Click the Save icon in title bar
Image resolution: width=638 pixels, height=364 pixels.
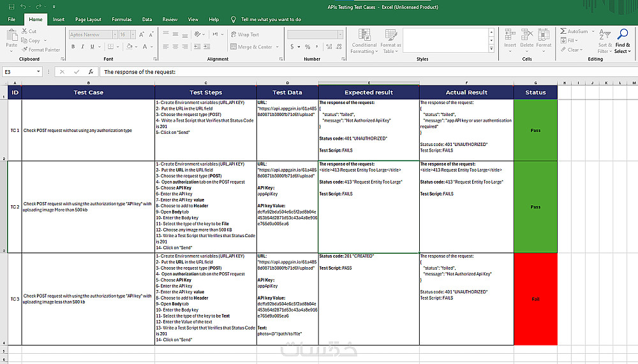11,6
